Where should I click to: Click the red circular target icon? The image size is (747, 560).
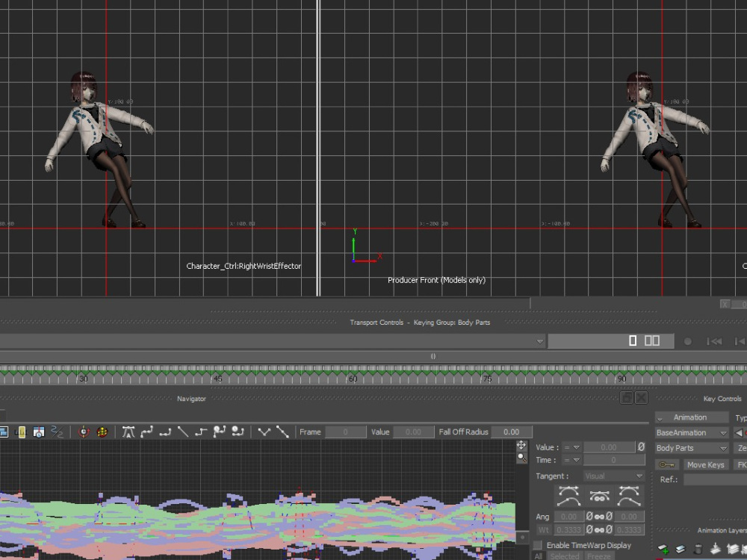[84, 432]
